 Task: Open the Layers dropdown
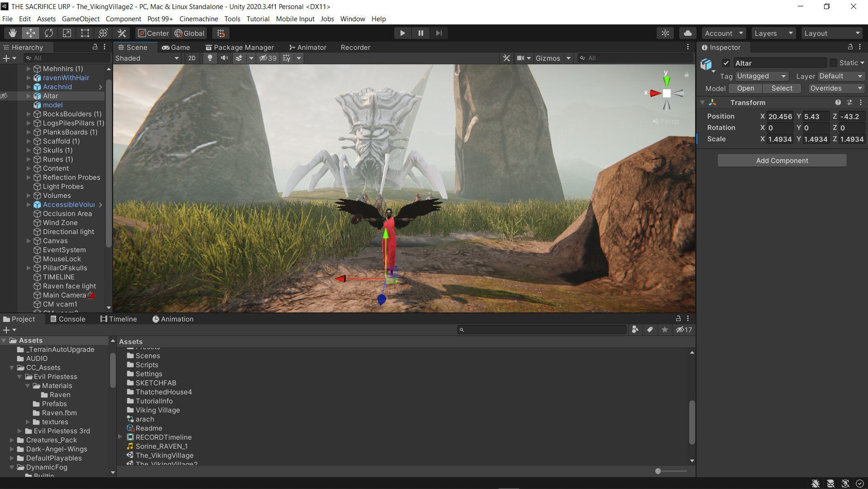[x=774, y=33]
